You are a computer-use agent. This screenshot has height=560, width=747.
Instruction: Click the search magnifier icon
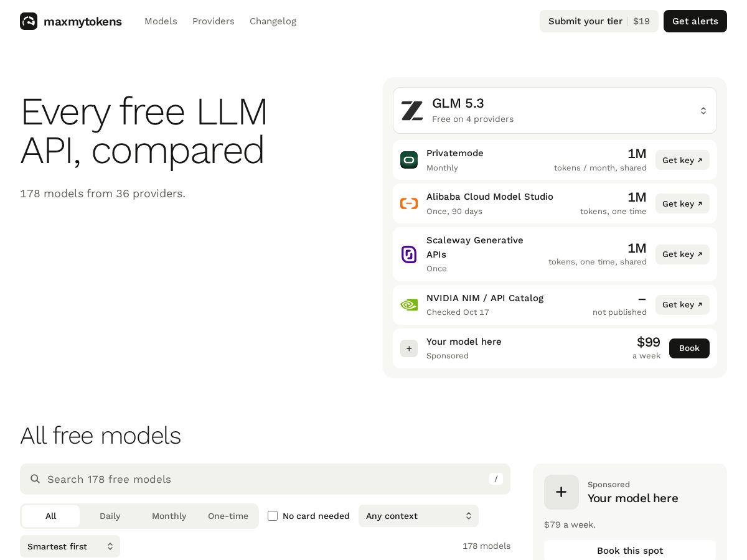tap(35, 478)
